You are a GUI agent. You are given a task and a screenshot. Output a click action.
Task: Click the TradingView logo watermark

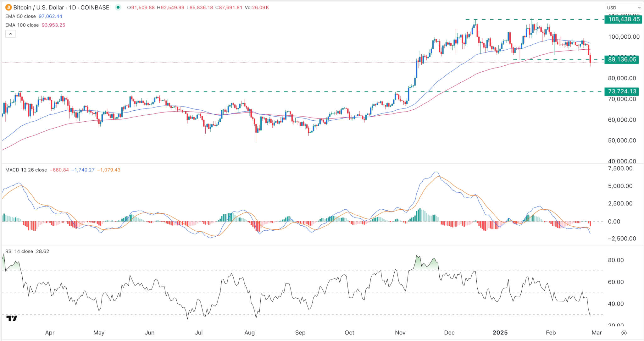(x=12, y=318)
